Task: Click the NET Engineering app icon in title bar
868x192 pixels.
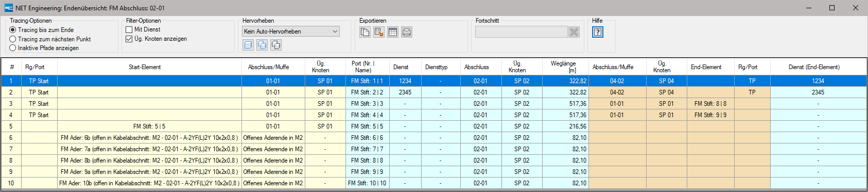Action: coord(9,8)
